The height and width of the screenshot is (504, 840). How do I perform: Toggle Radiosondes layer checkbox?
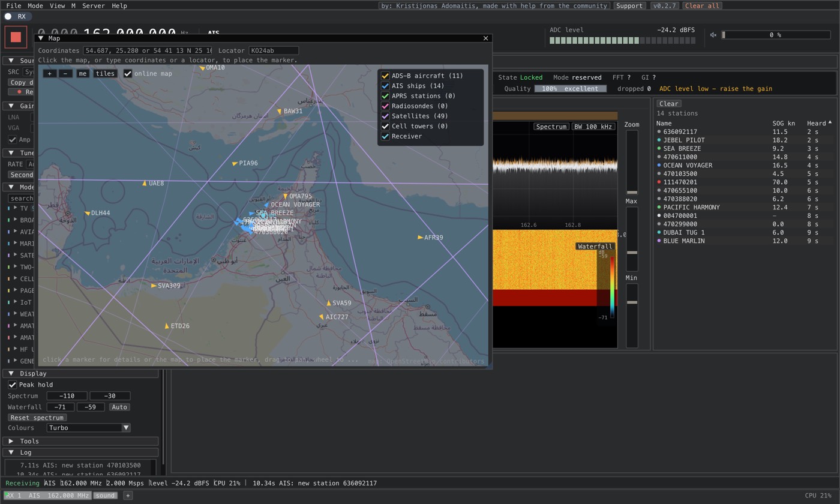click(x=385, y=106)
